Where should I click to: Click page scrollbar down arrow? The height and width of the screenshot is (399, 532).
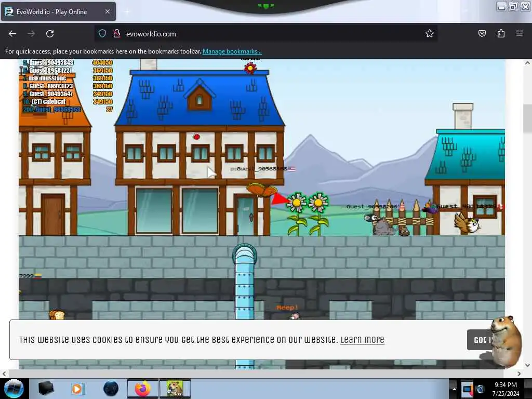pos(527,365)
